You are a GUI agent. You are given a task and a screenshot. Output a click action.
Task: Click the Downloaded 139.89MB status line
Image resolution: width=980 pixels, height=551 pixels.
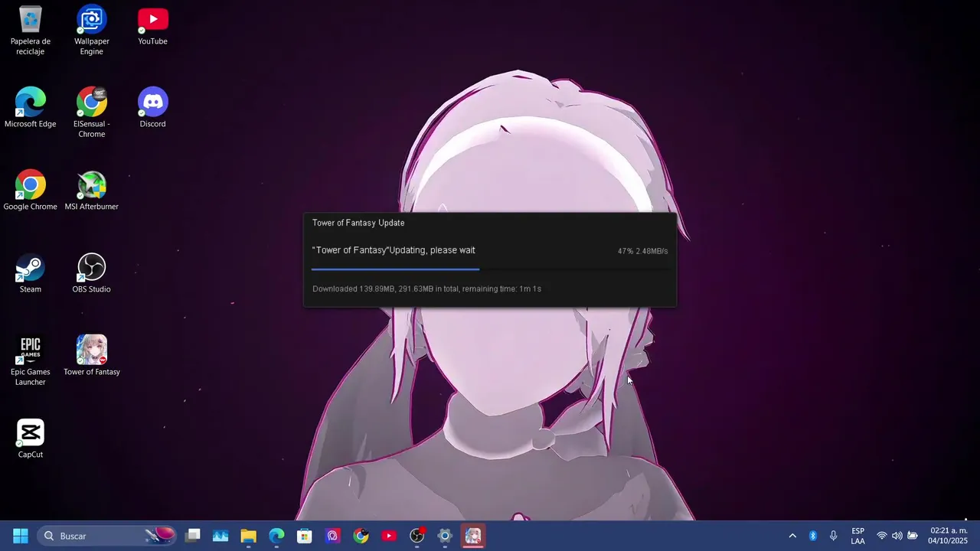(x=426, y=289)
